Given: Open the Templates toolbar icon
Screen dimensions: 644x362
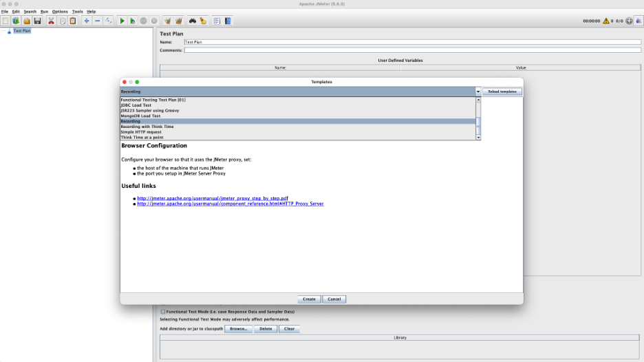Looking at the screenshot, I should coord(16,21).
